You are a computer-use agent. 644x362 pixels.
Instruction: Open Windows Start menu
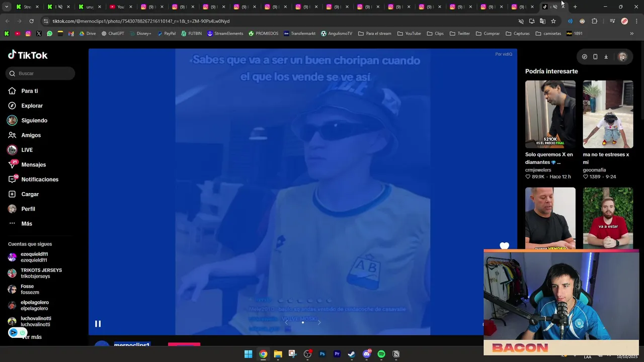pyautogui.click(x=248, y=354)
